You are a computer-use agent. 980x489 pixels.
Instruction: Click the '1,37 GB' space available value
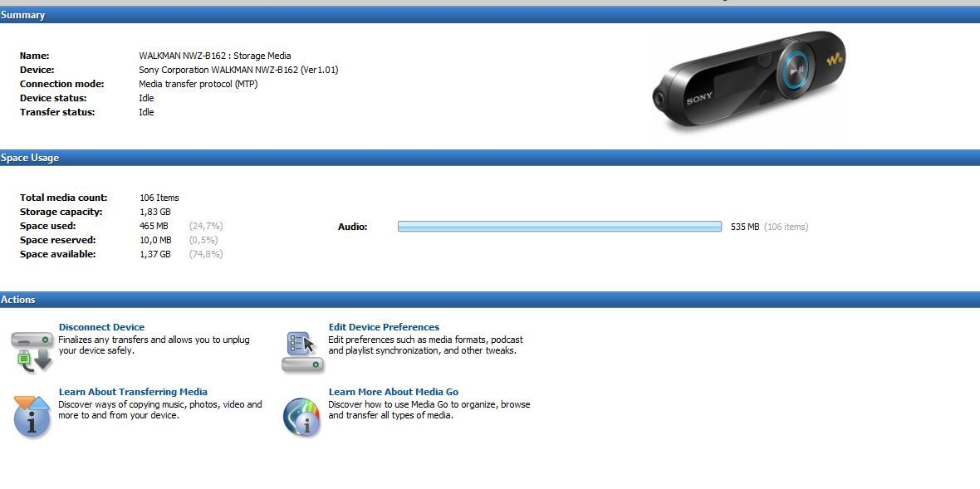[x=155, y=254]
